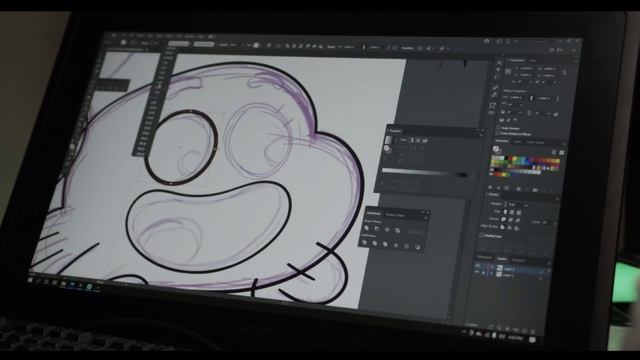Apply the Divide pathfinder

[x=364, y=242]
